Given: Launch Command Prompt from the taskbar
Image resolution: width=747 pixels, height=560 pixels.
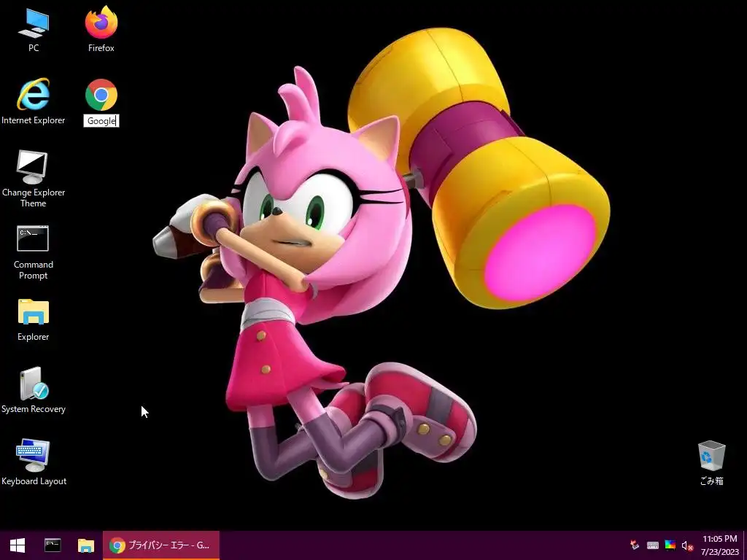Looking at the screenshot, I should 53,545.
